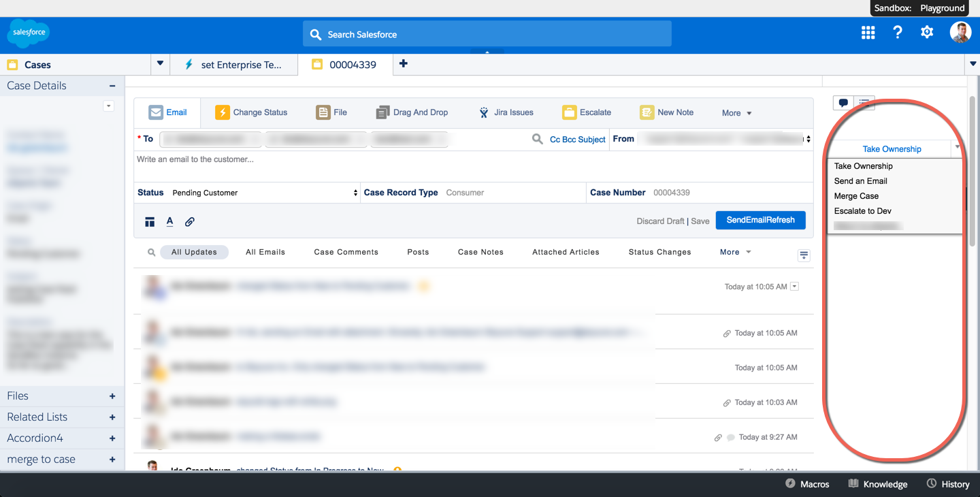Open the email template icon
This screenshot has height=497, width=980.
pos(150,222)
